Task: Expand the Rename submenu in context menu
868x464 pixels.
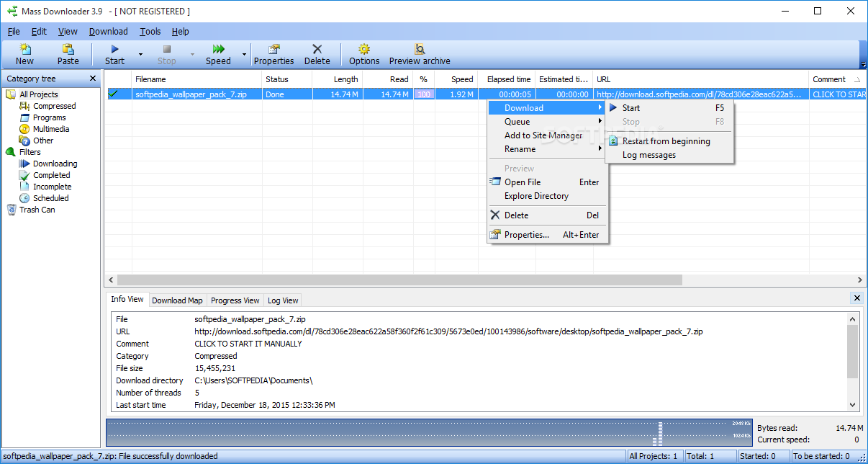Action: pos(548,149)
